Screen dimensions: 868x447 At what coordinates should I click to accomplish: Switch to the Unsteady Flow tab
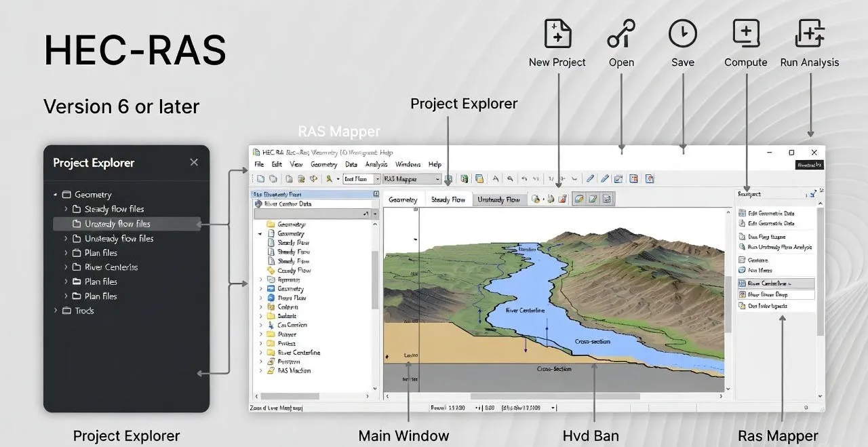click(x=500, y=199)
